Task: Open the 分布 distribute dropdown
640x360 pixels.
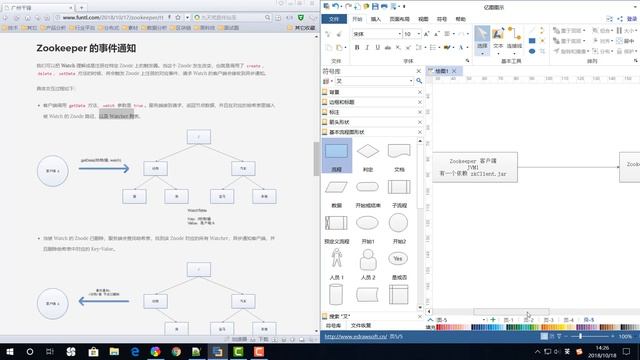Action: pos(611,51)
